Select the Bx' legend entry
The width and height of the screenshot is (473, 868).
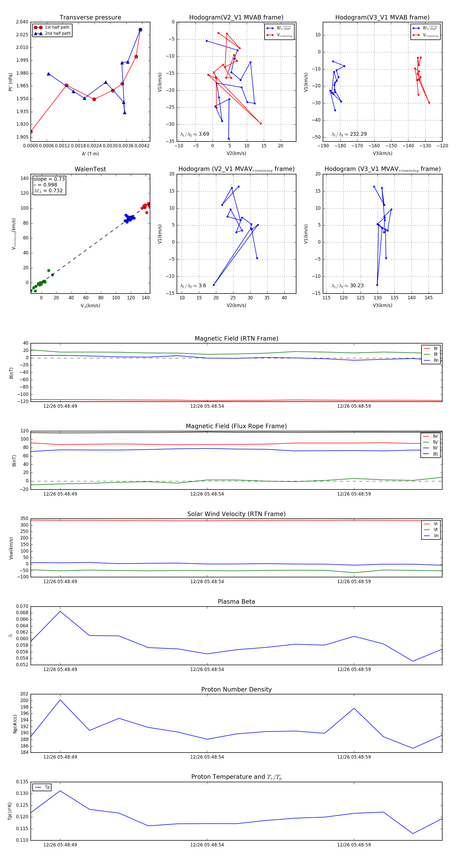click(x=431, y=436)
